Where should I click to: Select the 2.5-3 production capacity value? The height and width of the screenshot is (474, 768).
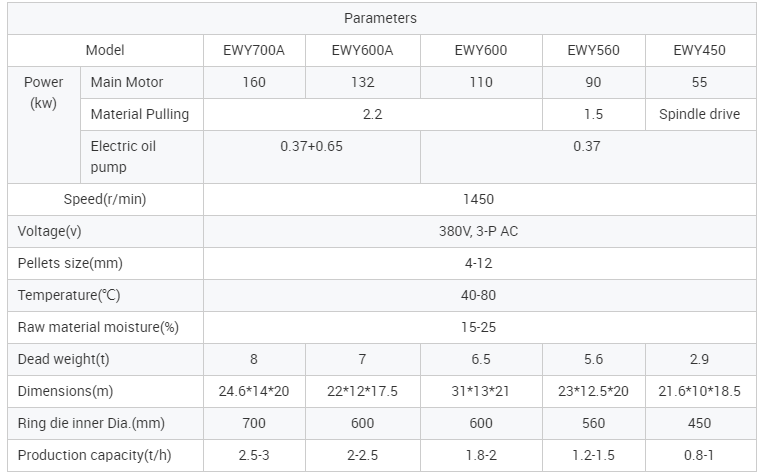pyautogui.click(x=254, y=455)
